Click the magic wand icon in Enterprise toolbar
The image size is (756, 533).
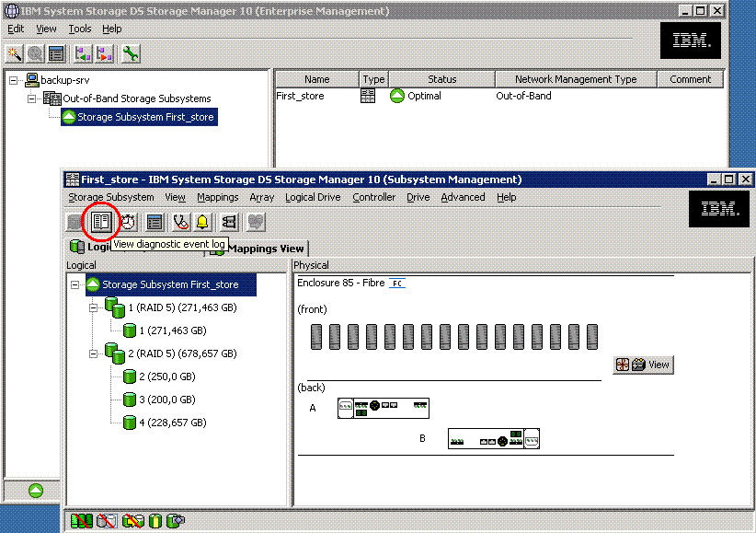coord(15,53)
